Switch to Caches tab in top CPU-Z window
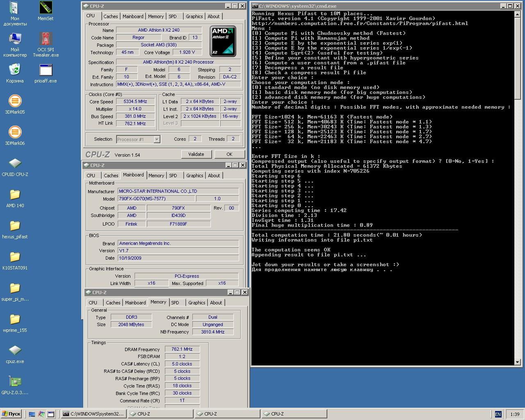 111,16
